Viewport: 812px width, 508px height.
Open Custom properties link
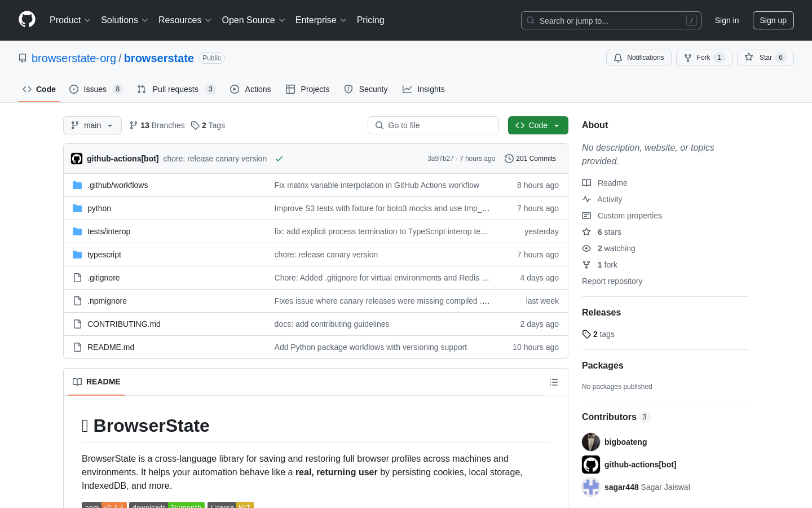pos(622,216)
